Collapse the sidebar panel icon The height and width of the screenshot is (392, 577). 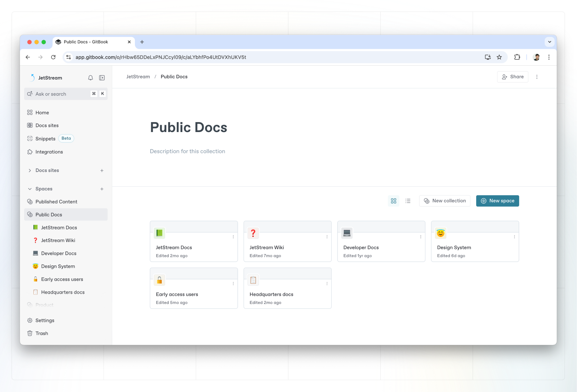pyautogui.click(x=102, y=78)
